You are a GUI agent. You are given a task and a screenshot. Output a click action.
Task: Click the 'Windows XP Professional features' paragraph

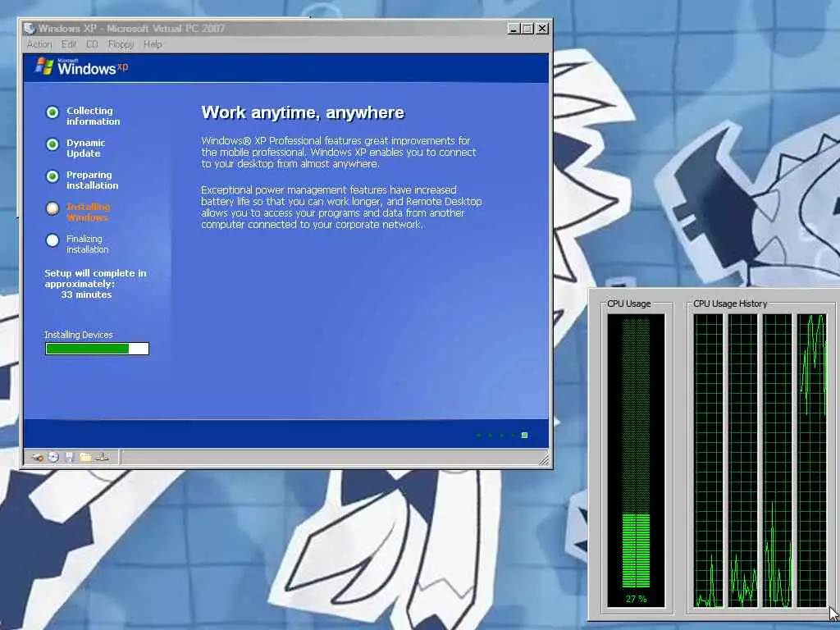click(339, 152)
